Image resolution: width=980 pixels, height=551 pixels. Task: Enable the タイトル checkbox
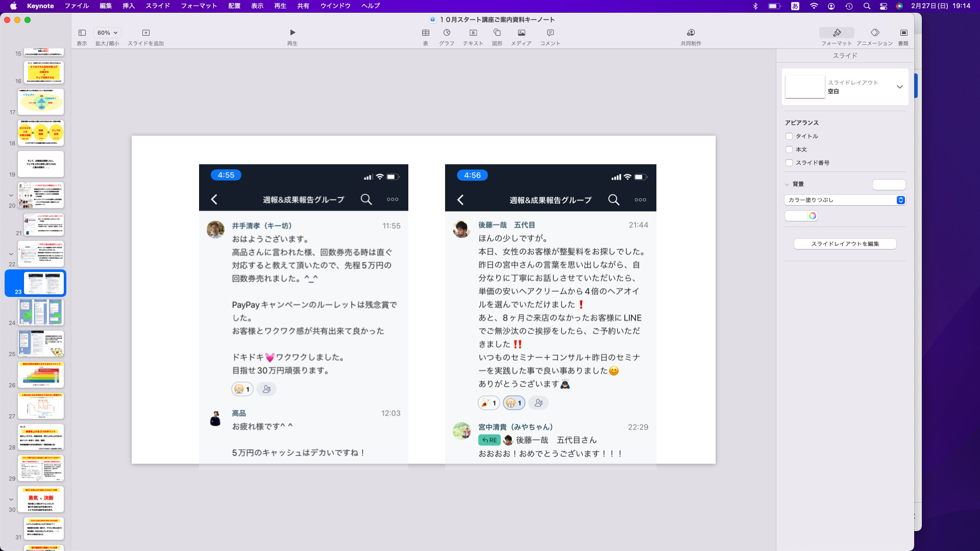pos(789,136)
